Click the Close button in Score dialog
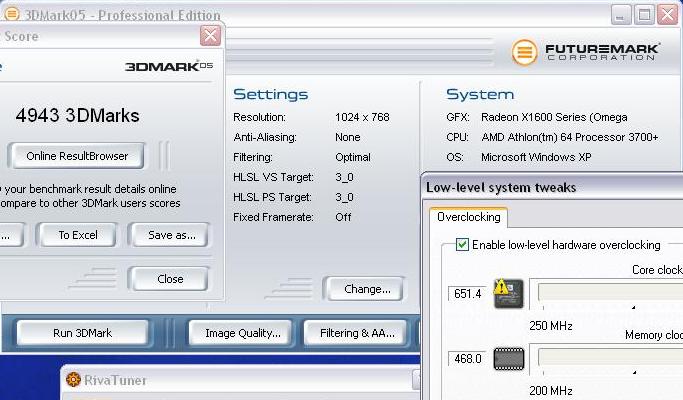The height and width of the screenshot is (400, 683). click(170, 279)
